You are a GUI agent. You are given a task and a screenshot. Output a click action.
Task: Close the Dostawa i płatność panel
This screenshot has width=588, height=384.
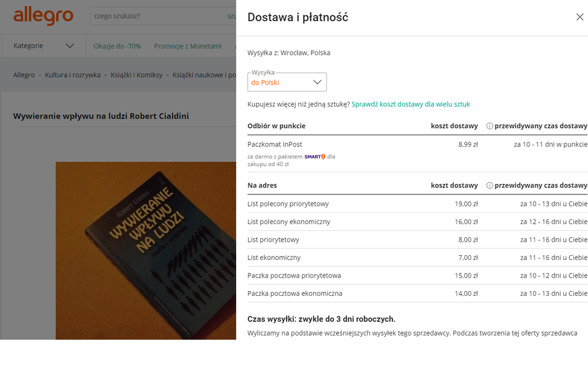579,17
